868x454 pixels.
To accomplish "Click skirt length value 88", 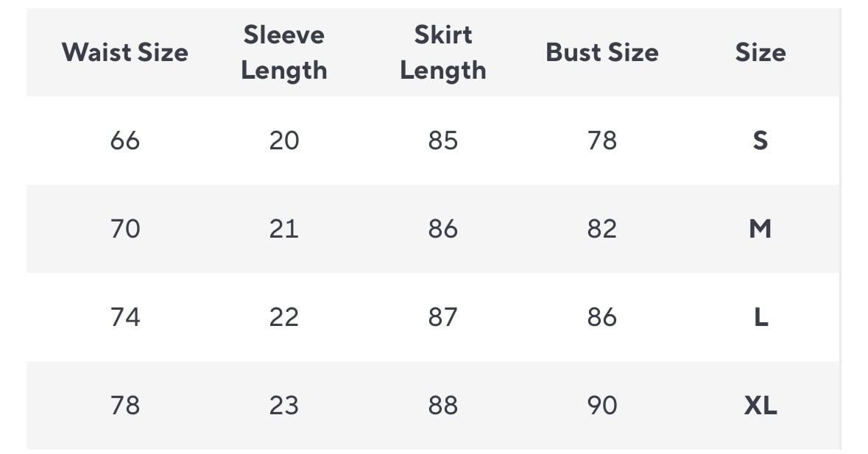I will click(x=443, y=405).
